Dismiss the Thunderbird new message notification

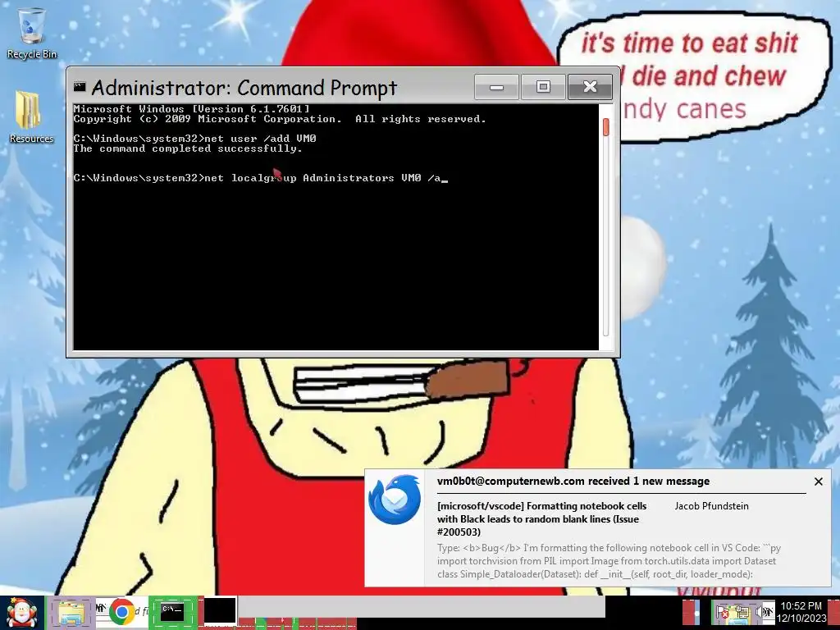pyautogui.click(x=818, y=482)
